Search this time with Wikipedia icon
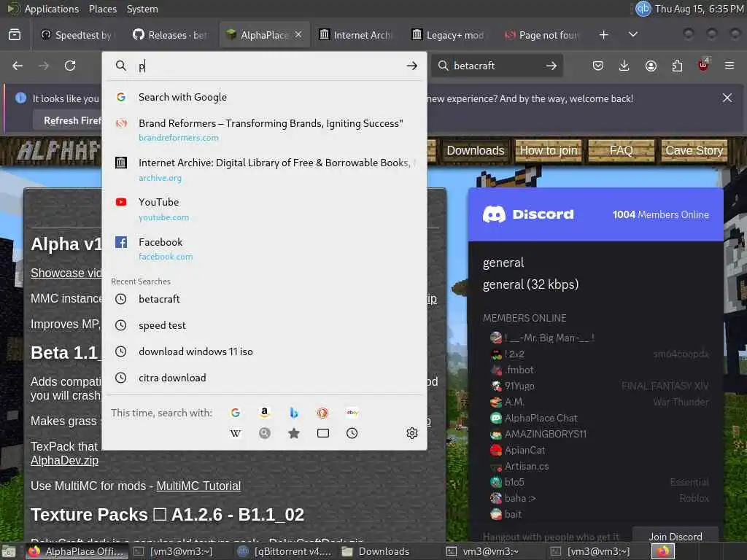 [x=236, y=433]
